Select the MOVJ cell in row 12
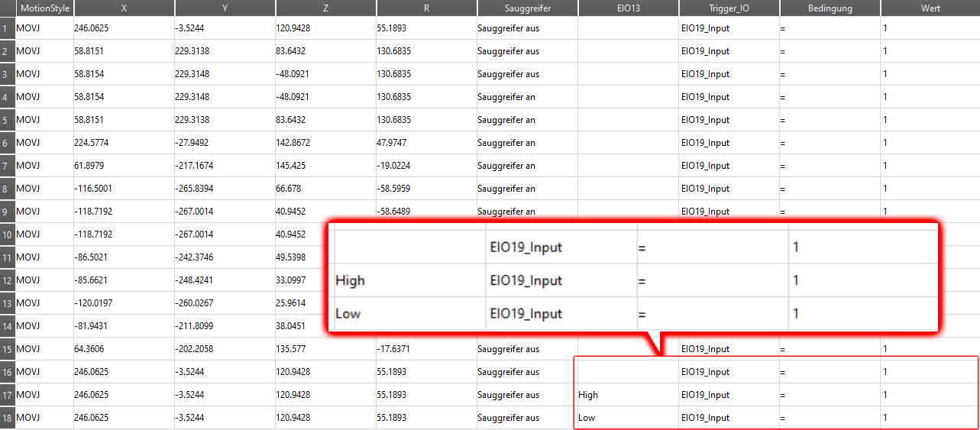The height and width of the screenshot is (430, 980). point(44,280)
